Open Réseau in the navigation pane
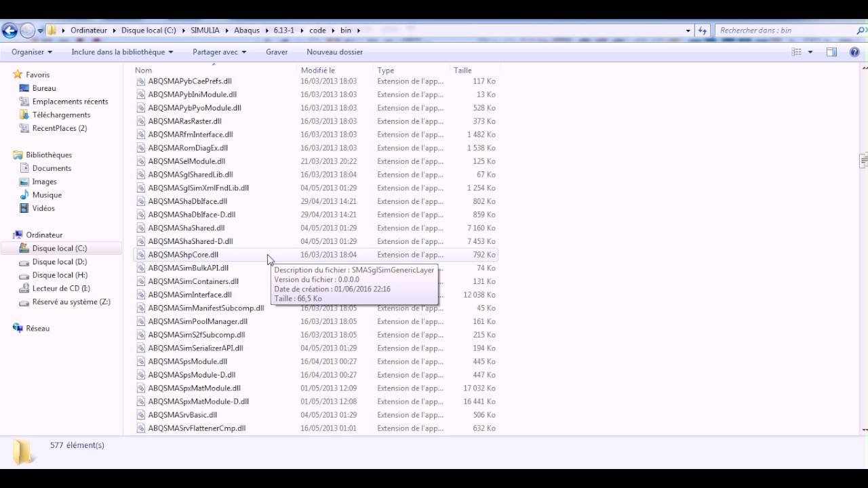This screenshot has width=868, height=488. pos(37,329)
